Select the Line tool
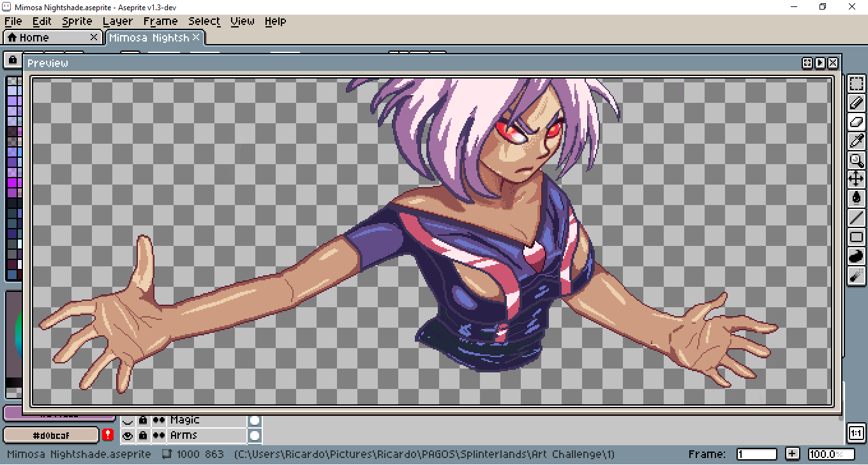This screenshot has height=465, width=868. click(x=856, y=218)
